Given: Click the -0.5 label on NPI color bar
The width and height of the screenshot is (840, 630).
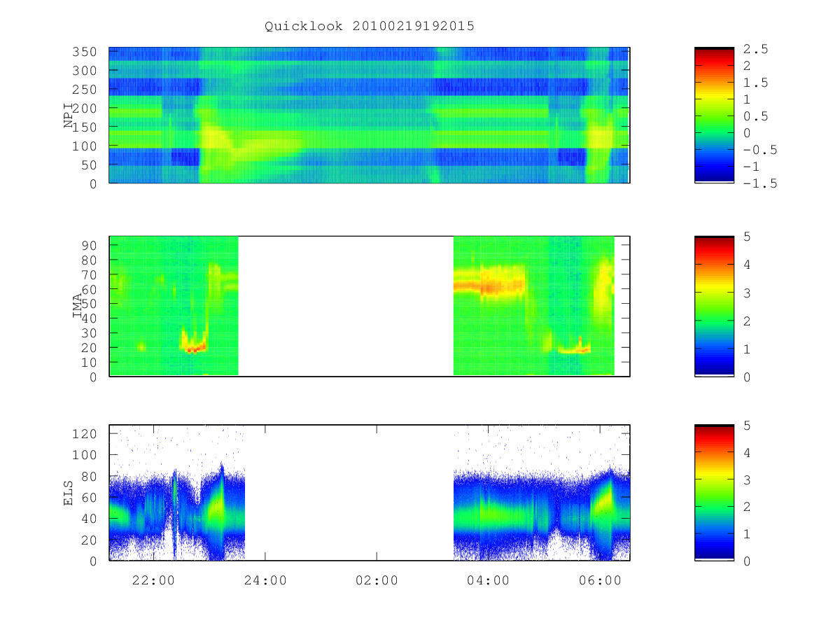Looking at the screenshot, I should coord(760,150).
